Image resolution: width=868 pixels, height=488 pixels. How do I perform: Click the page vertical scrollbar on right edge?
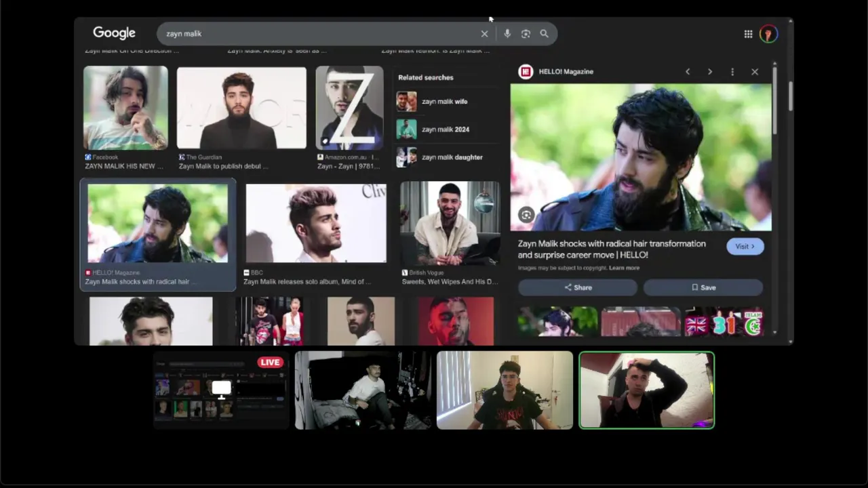(x=790, y=95)
